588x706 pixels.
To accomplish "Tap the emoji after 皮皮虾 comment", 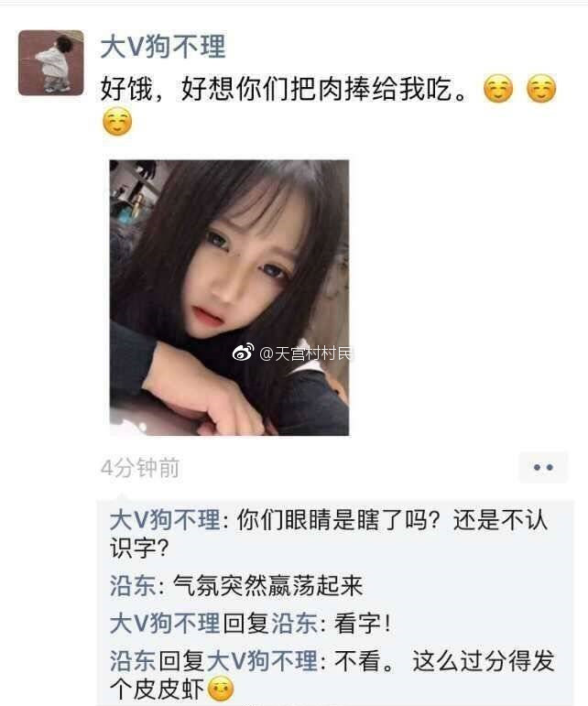I will point(221,689).
